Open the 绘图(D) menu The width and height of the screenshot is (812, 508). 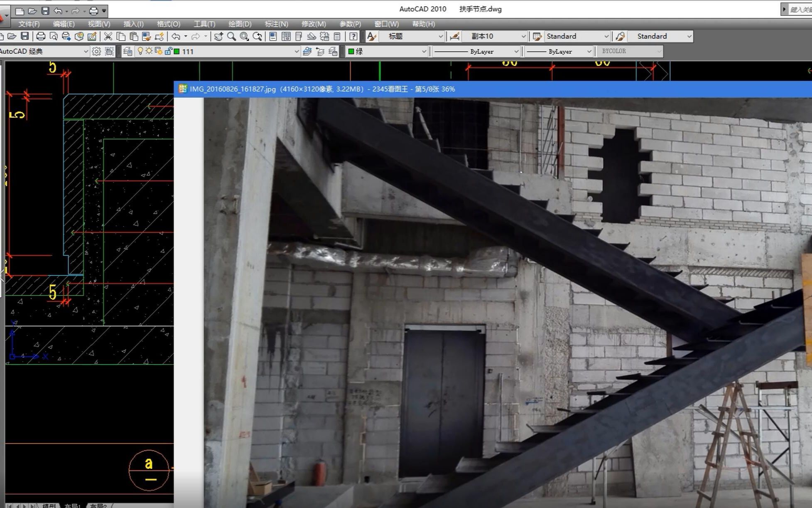(x=240, y=24)
